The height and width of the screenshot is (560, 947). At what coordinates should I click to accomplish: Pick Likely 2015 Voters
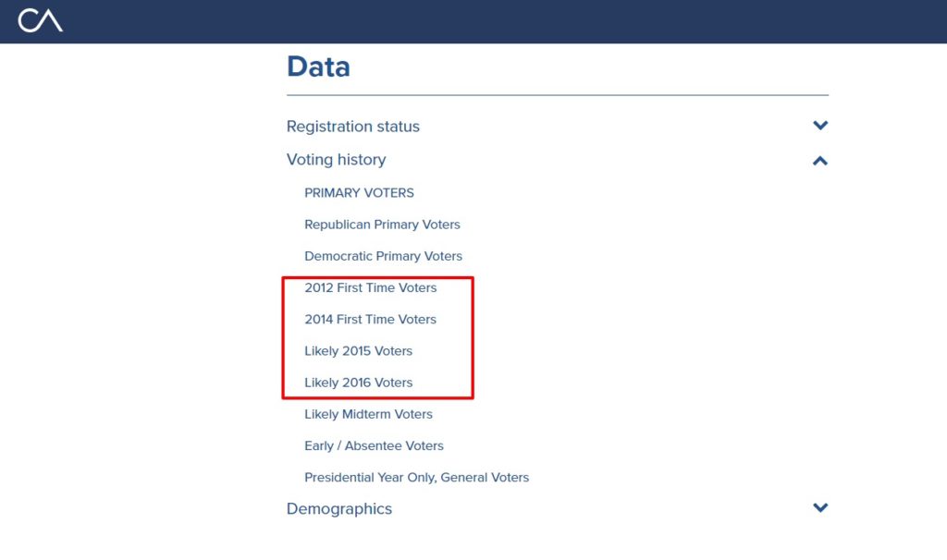tap(358, 350)
